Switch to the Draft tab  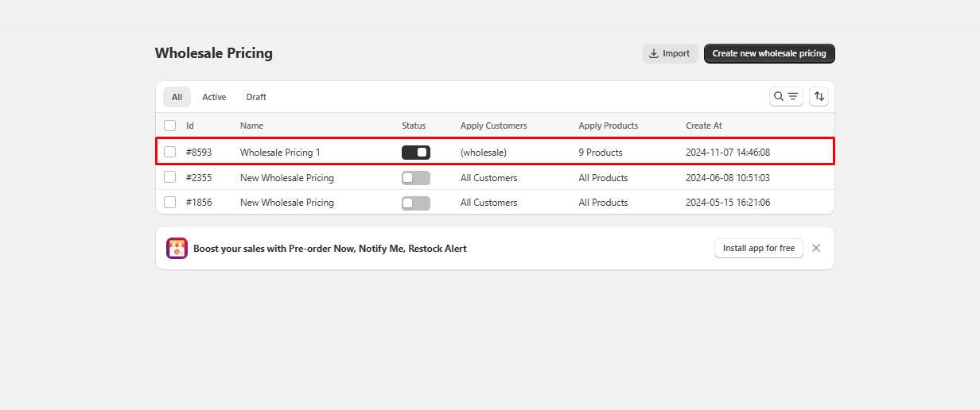pos(256,97)
